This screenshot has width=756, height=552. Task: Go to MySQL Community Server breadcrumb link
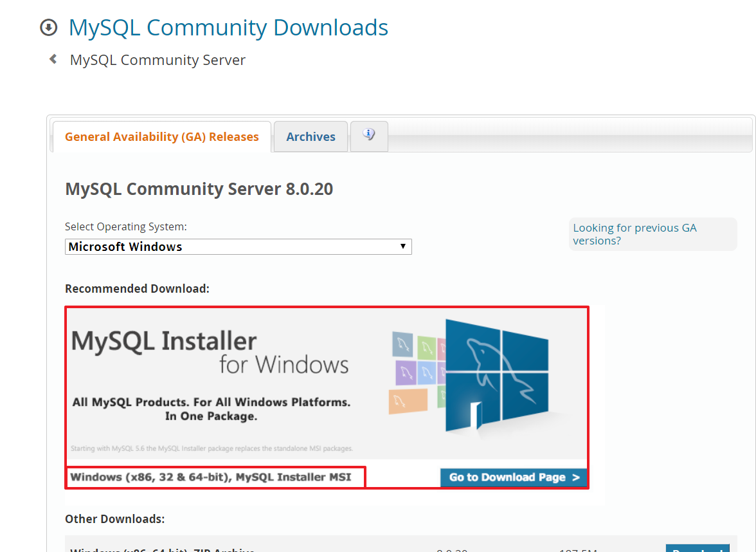[157, 60]
